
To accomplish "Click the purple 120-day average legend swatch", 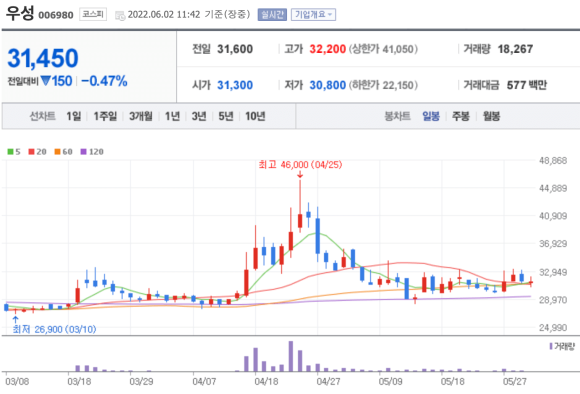I will [x=84, y=152].
